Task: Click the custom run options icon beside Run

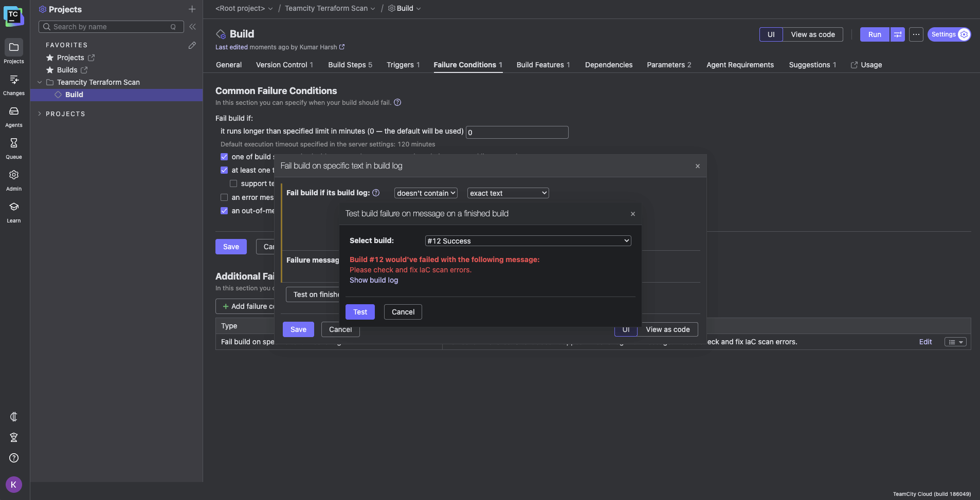Action: click(898, 34)
